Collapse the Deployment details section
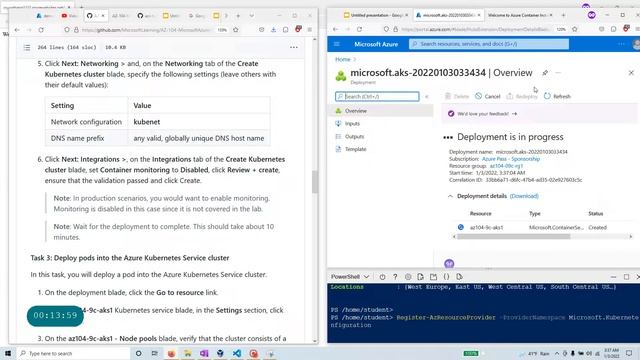 pos(450,196)
